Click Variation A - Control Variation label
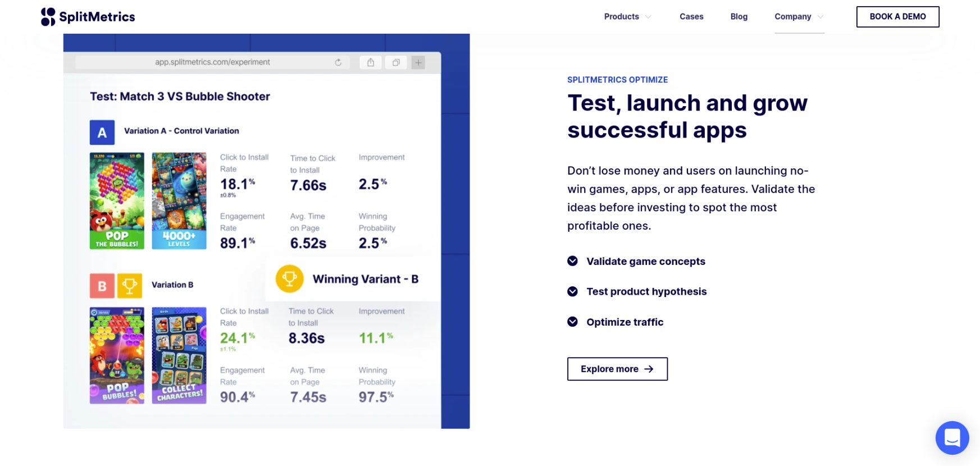The width and height of the screenshot is (980, 466). pyautogui.click(x=181, y=131)
